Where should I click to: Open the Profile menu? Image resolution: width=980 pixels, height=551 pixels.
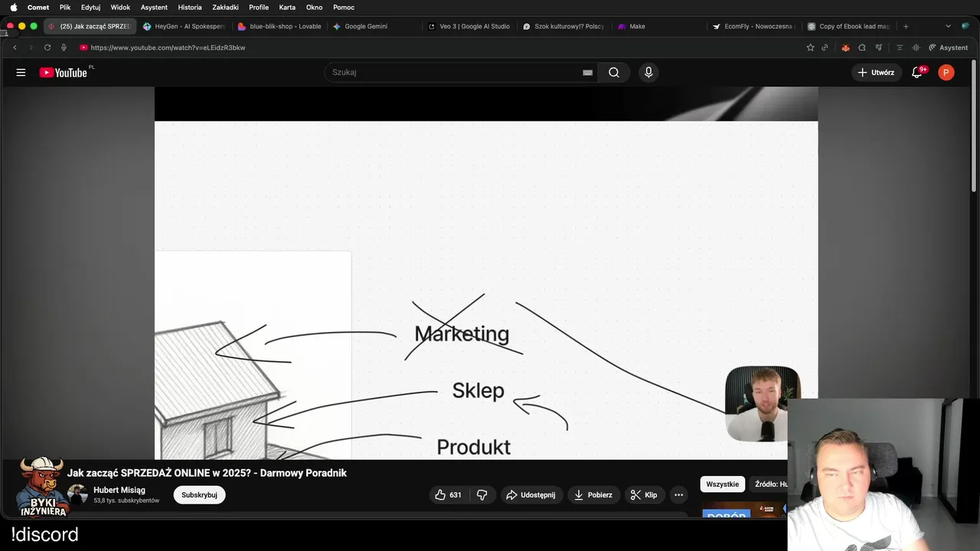[x=259, y=7]
